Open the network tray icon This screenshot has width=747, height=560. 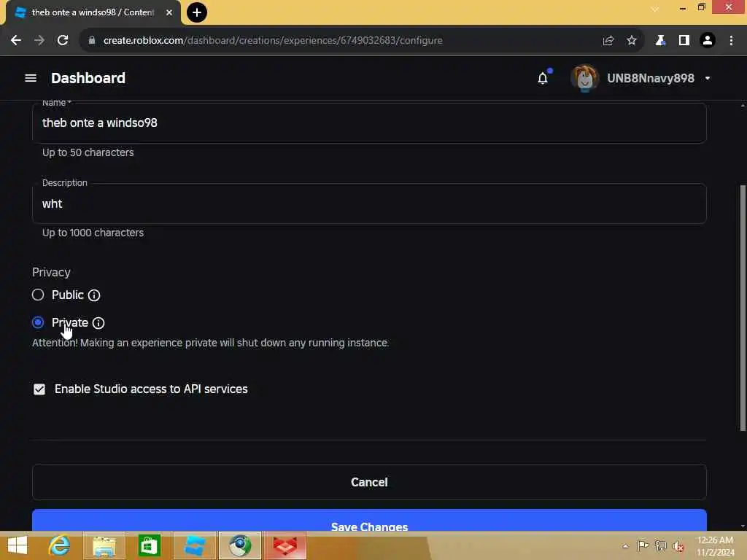point(660,545)
